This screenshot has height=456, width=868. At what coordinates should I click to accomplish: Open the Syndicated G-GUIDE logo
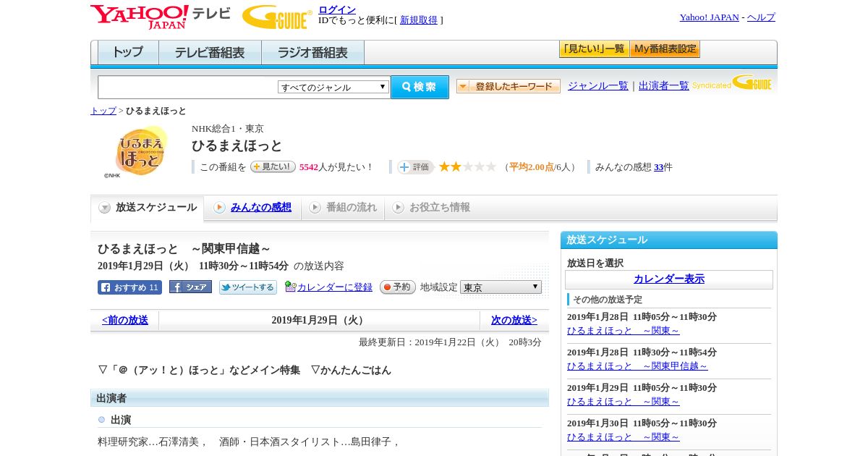(x=732, y=83)
